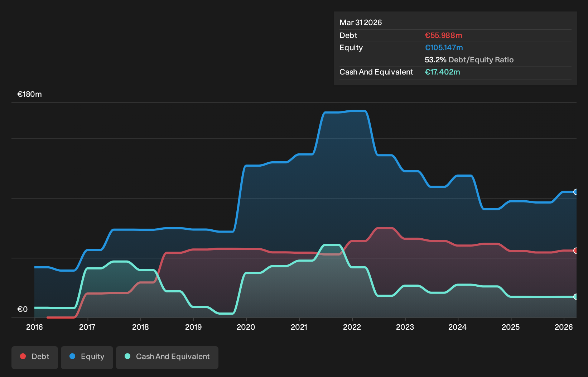Select the red Debt endpoint marker
Screen dimensions: 588x377
575,250
